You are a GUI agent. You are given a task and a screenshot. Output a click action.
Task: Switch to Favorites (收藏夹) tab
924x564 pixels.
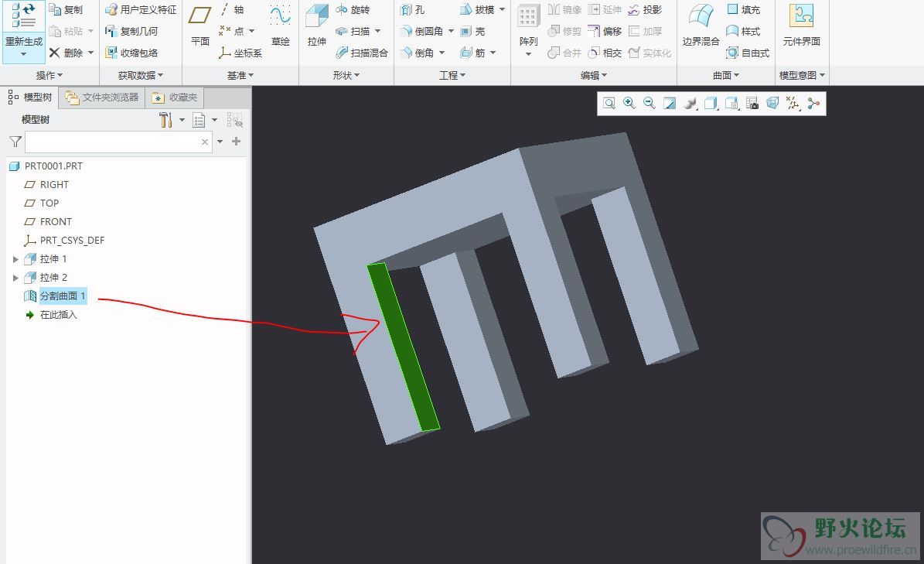(175, 97)
